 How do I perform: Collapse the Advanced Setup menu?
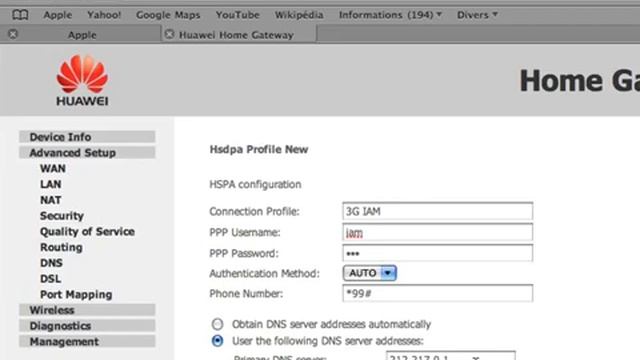click(87, 153)
